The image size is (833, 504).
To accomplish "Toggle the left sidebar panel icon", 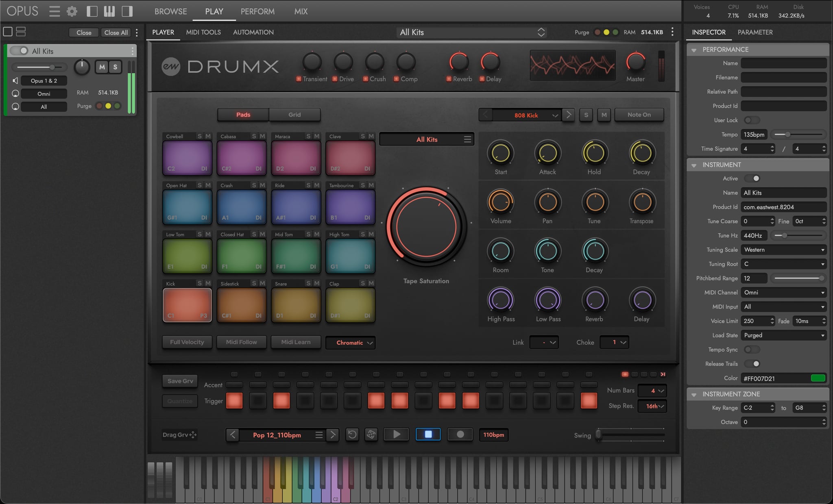I will (92, 11).
